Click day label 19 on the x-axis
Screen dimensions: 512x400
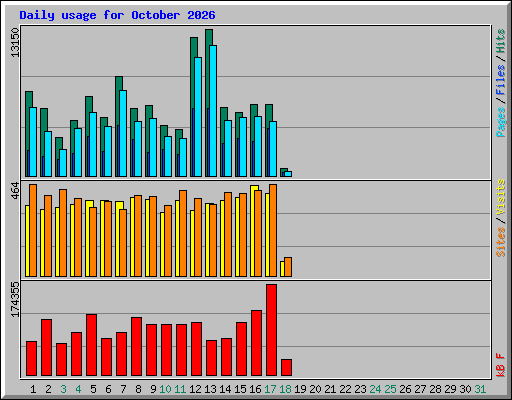point(300,389)
